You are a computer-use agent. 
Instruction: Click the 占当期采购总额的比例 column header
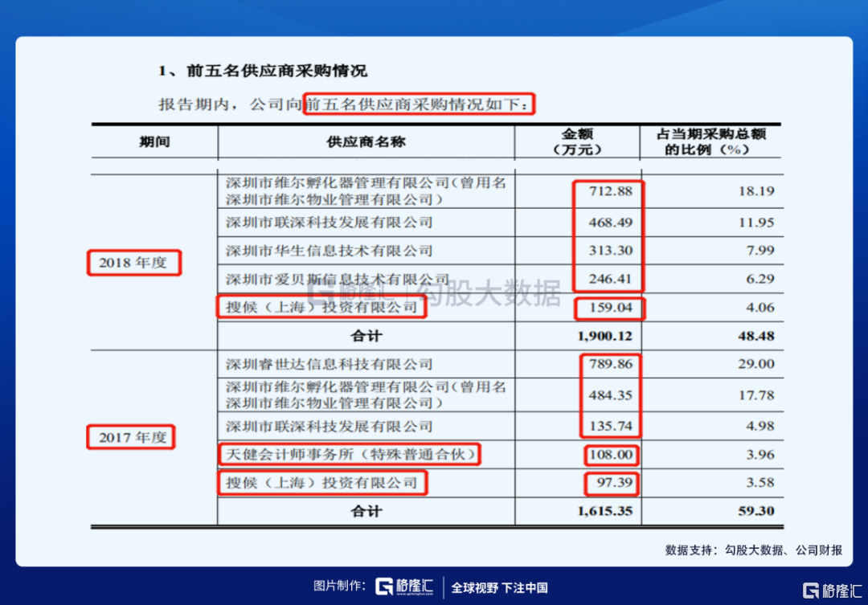coord(710,141)
